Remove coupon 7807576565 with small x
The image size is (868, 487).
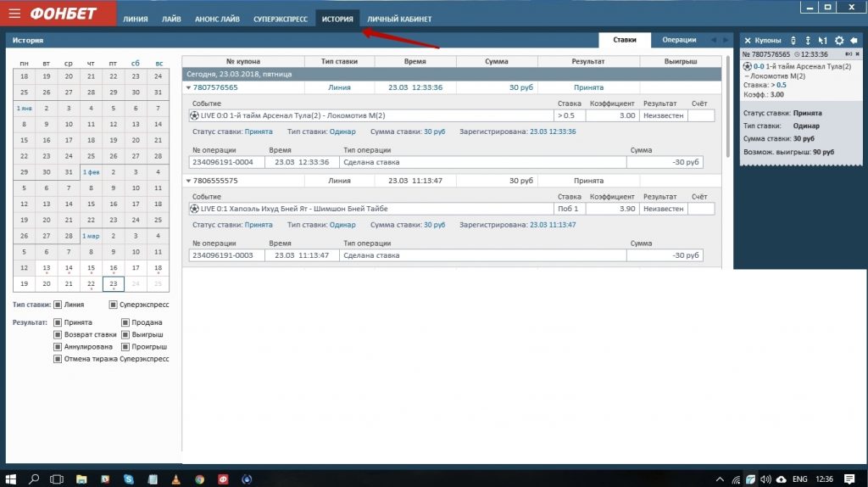click(x=858, y=53)
